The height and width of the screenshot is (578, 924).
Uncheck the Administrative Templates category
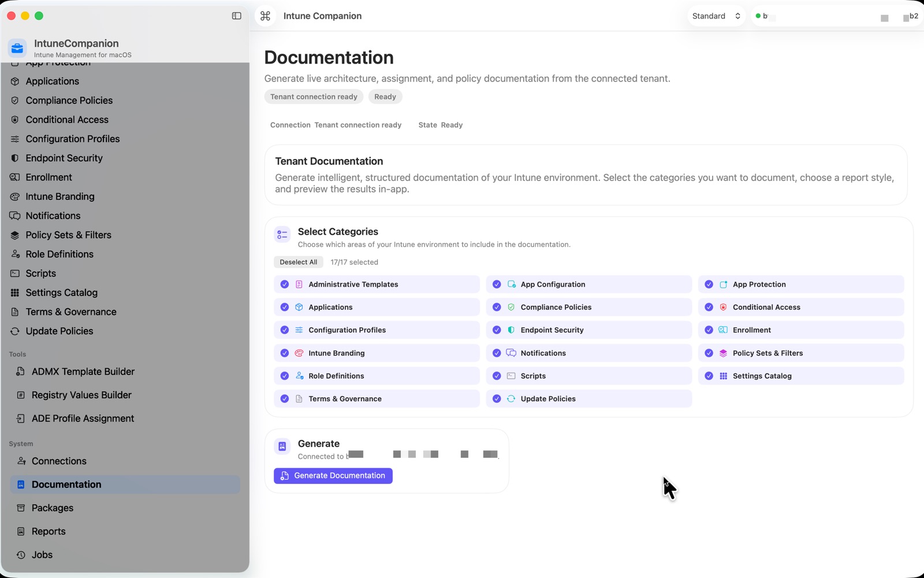[x=284, y=284]
